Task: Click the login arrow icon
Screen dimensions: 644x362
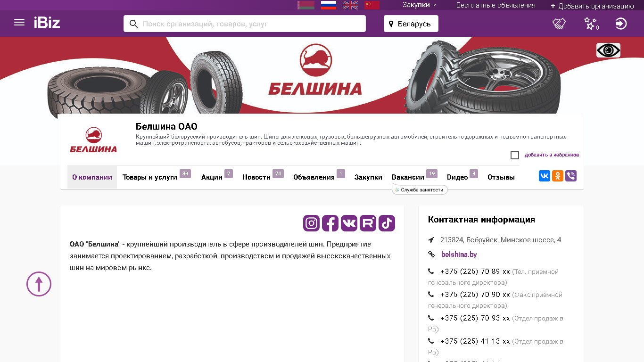Action: click(x=621, y=24)
